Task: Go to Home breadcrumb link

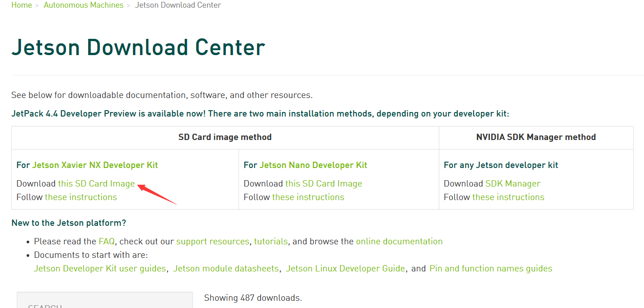Action: pyautogui.click(x=22, y=5)
